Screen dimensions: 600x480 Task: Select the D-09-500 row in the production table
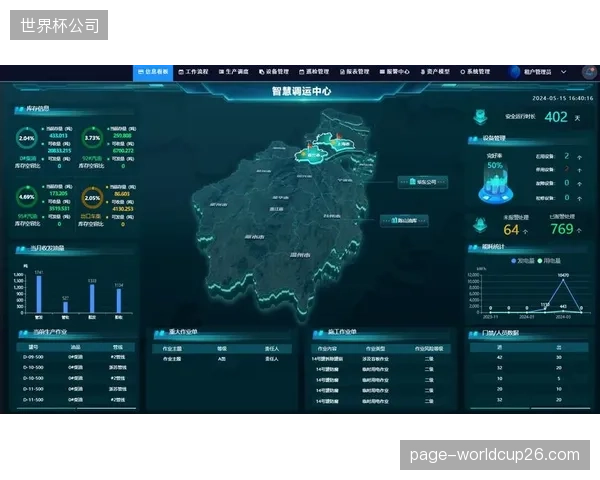coord(75,357)
